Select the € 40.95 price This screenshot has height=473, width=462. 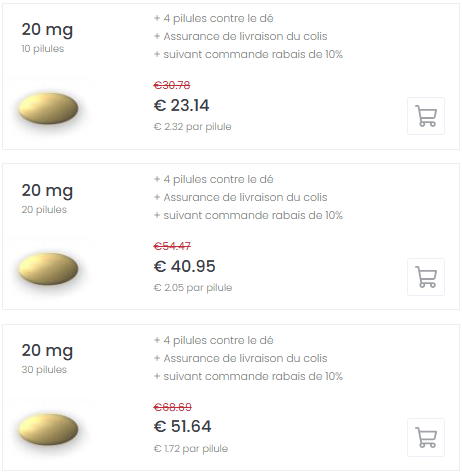[184, 266]
